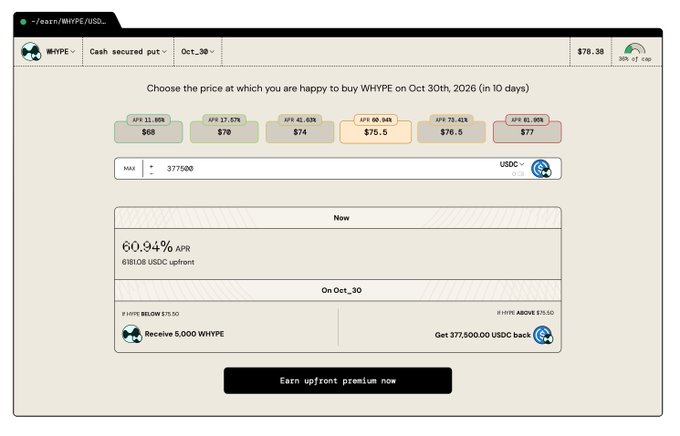Click the WHYPE icon beside Receive 5,000 WHYPE
This screenshot has height=436, width=680.
pyautogui.click(x=132, y=334)
